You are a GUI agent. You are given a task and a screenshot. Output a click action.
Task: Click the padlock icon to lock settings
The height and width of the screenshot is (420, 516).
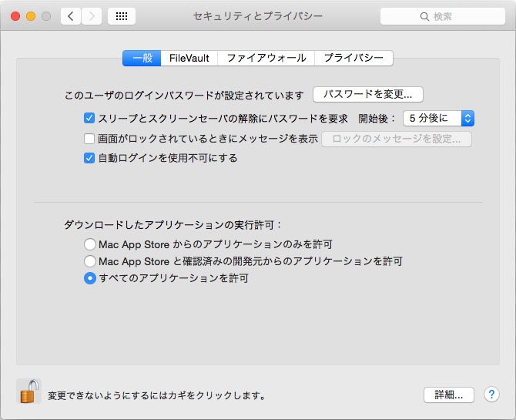(x=29, y=391)
